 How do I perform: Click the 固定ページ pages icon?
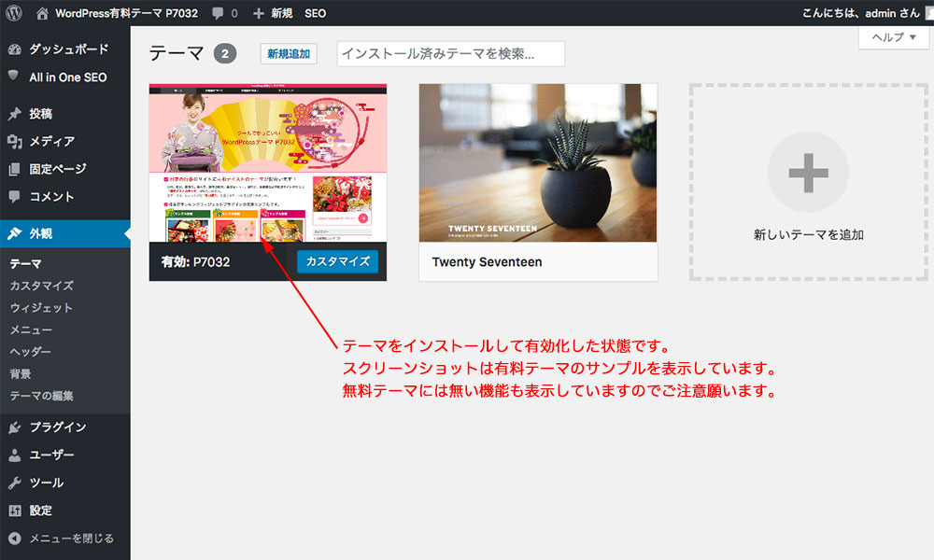[x=14, y=169]
